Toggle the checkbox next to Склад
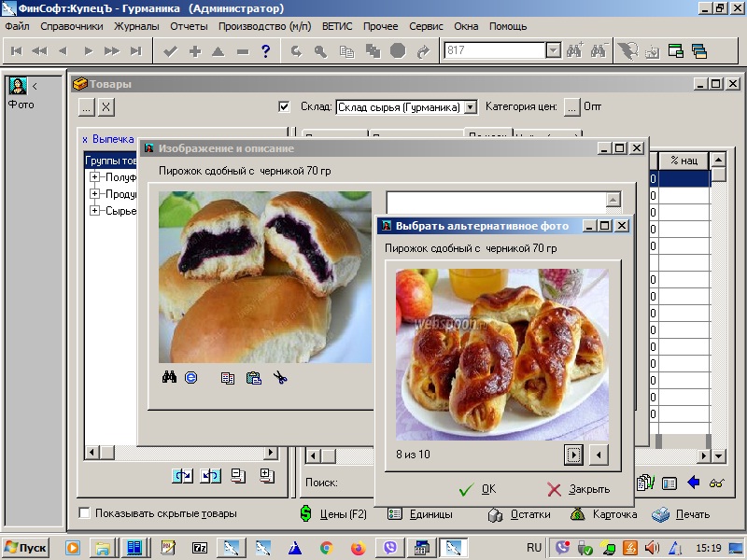 (x=284, y=106)
